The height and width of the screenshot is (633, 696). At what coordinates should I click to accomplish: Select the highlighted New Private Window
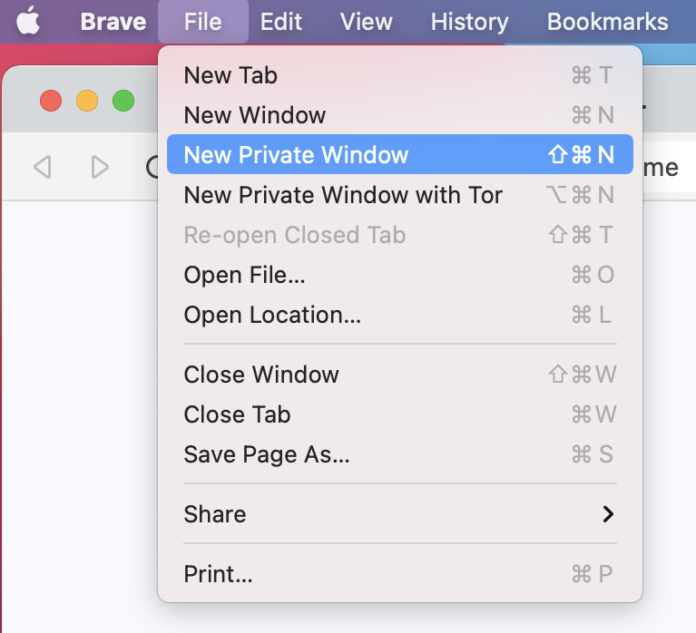pyautogui.click(x=297, y=155)
